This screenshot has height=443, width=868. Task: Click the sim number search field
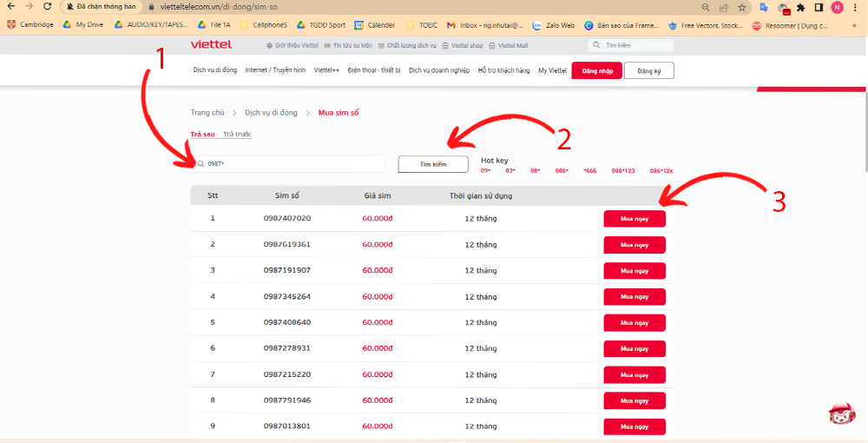pyautogui.click(x=291, y=164)
